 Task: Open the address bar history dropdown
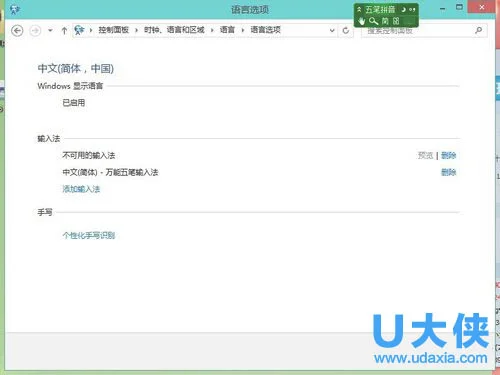coord(332,30)
